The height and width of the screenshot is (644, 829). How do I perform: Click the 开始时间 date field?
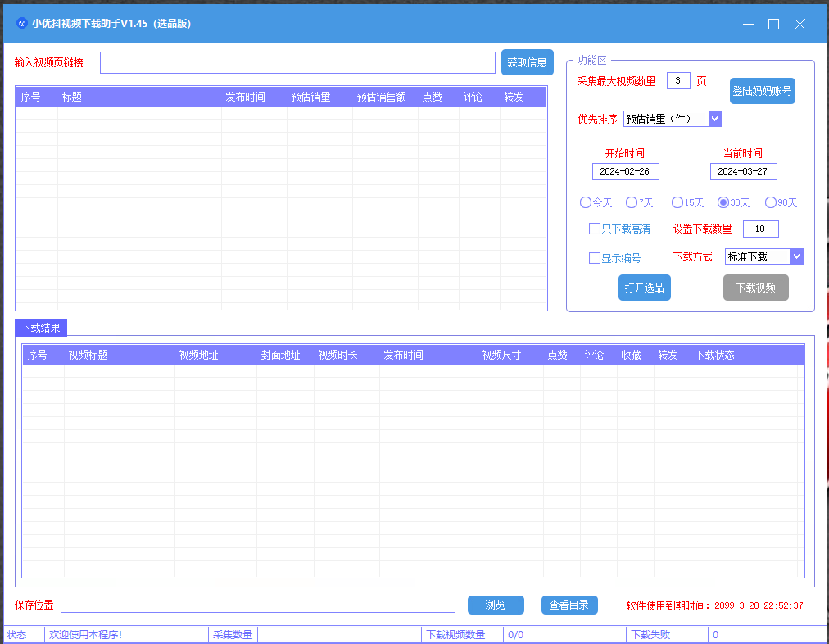(x=625, y=171)
